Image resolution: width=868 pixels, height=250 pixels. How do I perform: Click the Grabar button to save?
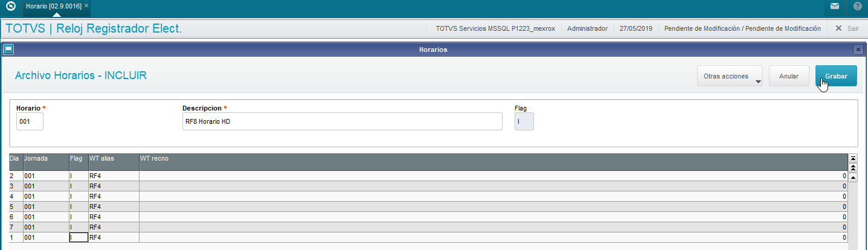(x=836, y=77)
